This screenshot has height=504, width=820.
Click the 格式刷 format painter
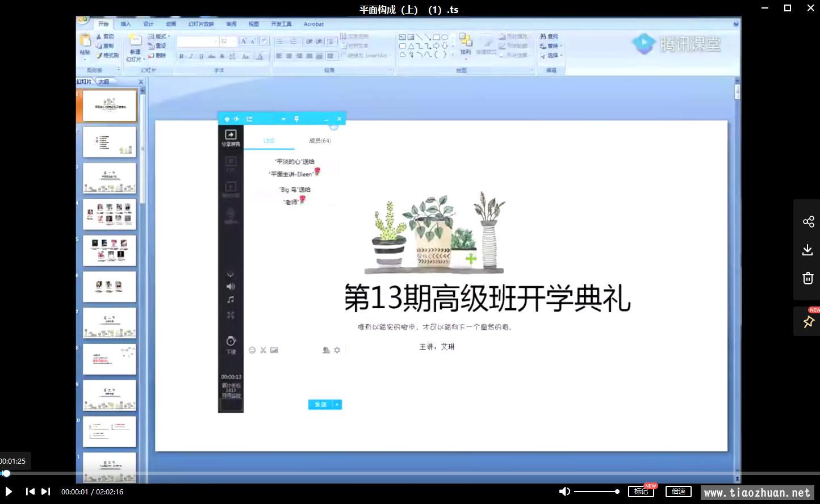pyautogui.click(x=107, y=56)
